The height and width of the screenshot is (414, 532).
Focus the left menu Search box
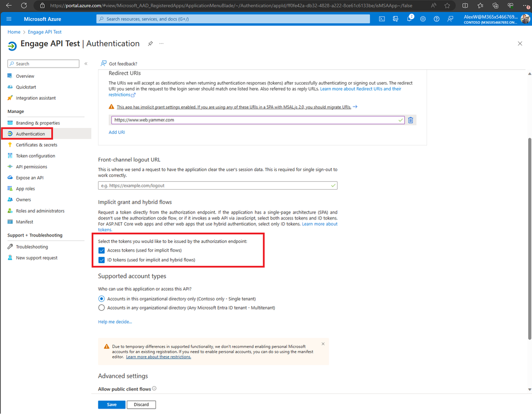tap(44, 64)
